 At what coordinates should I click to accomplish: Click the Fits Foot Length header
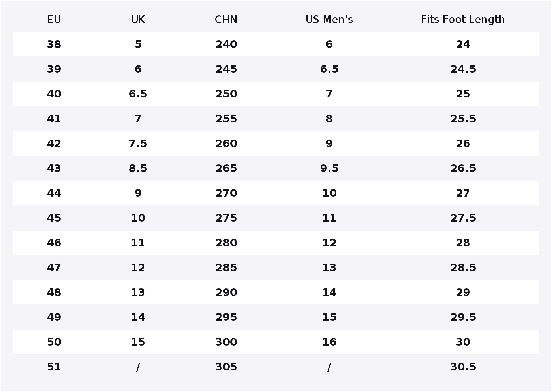pos(463,20)
